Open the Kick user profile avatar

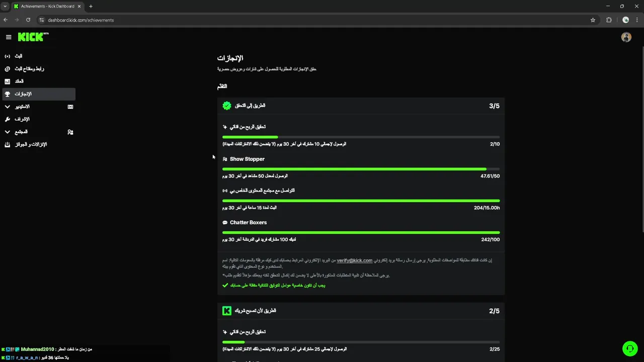(x=626, y=37)
